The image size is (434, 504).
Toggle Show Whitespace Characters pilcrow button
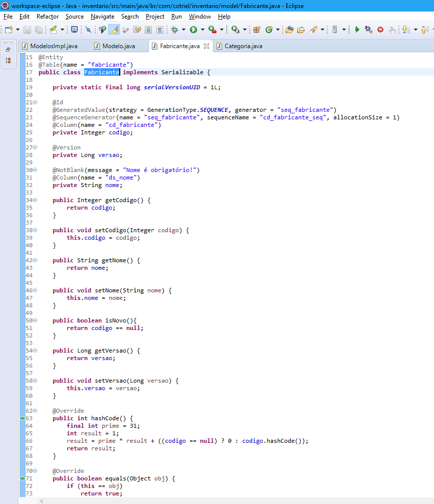(x=160, y=30)
